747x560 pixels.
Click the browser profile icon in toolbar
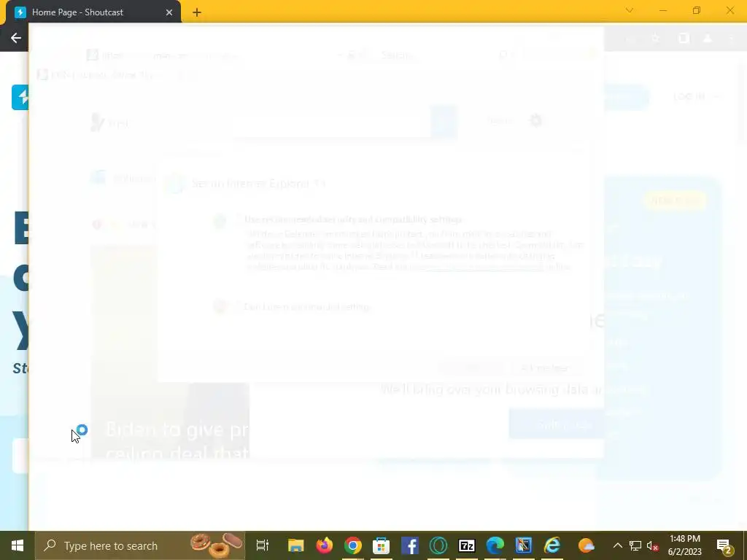pyautogui.click(x=708, y=39)
